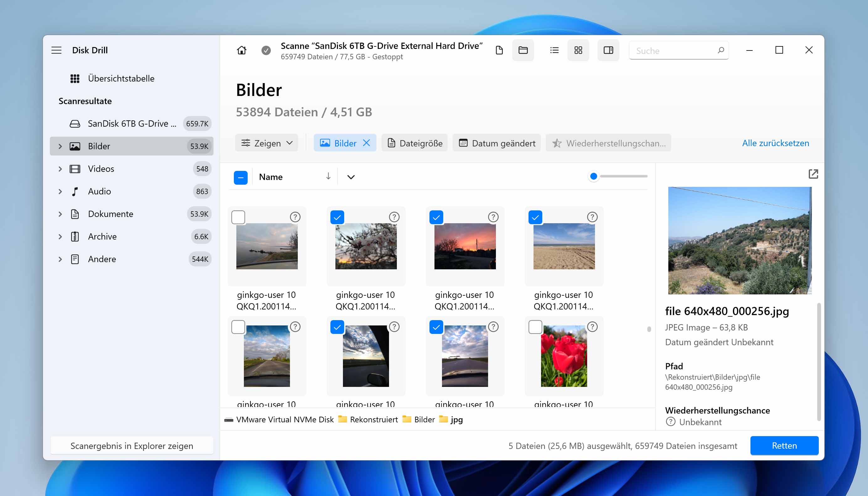
Task: Open info for red tulips photo
Action: click(x=592, y=327)
